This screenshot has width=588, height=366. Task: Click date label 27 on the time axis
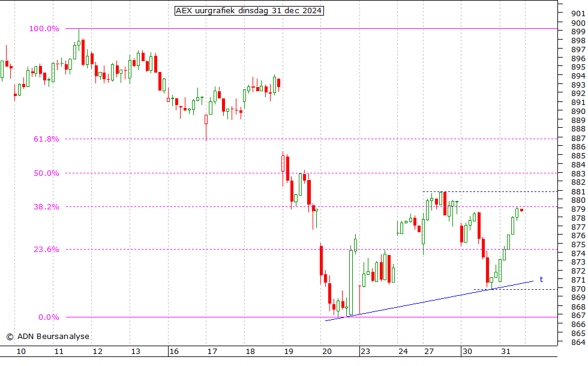429,352
